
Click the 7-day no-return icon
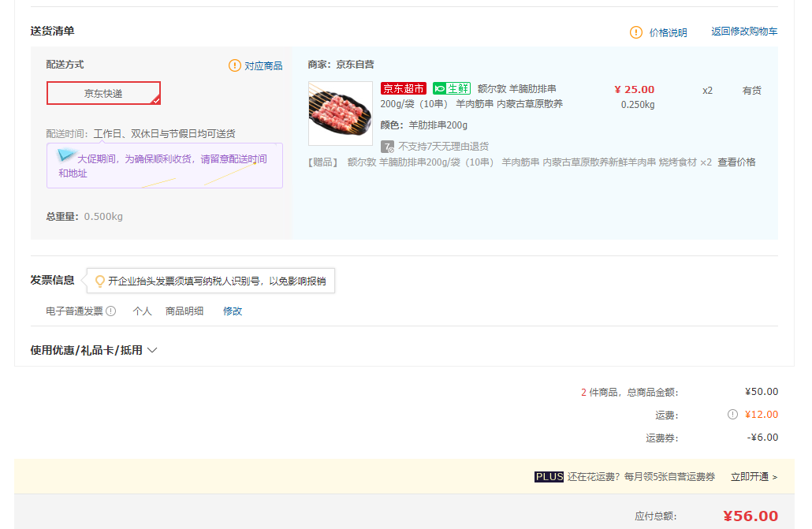[387, 147]
